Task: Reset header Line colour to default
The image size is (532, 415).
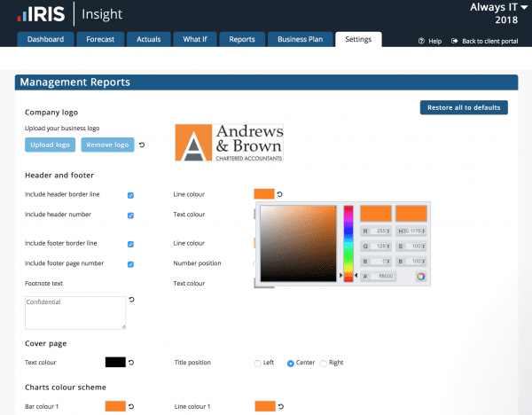Action: coord(281,194)
